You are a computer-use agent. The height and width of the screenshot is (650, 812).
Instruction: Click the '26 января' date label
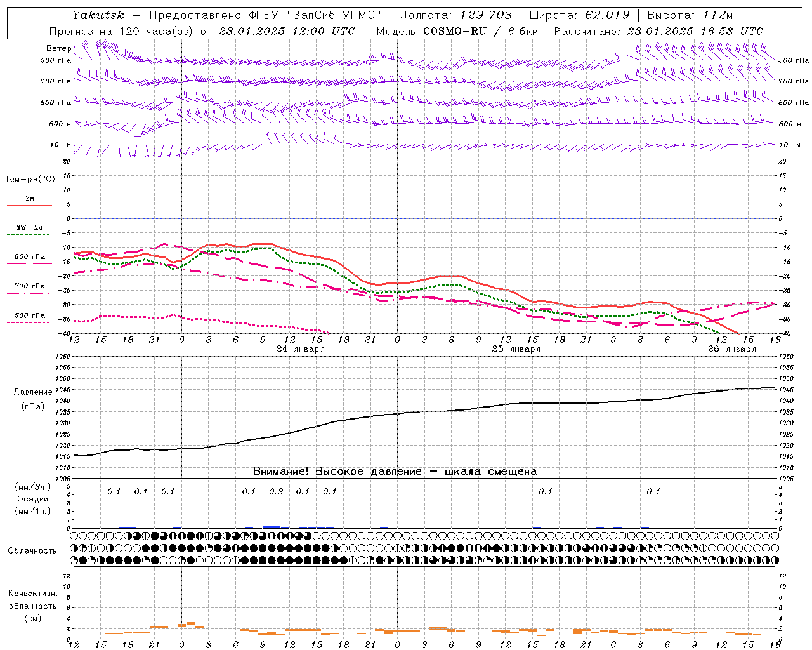coord(732,349)
